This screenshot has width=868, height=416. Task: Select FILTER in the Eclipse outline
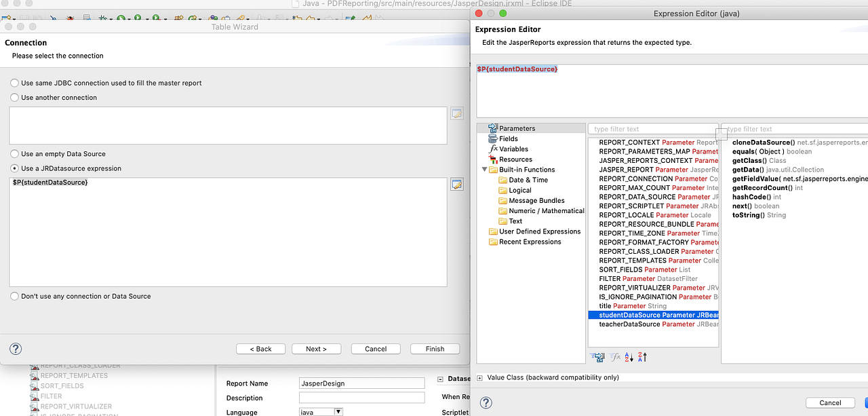click(51, 396)
